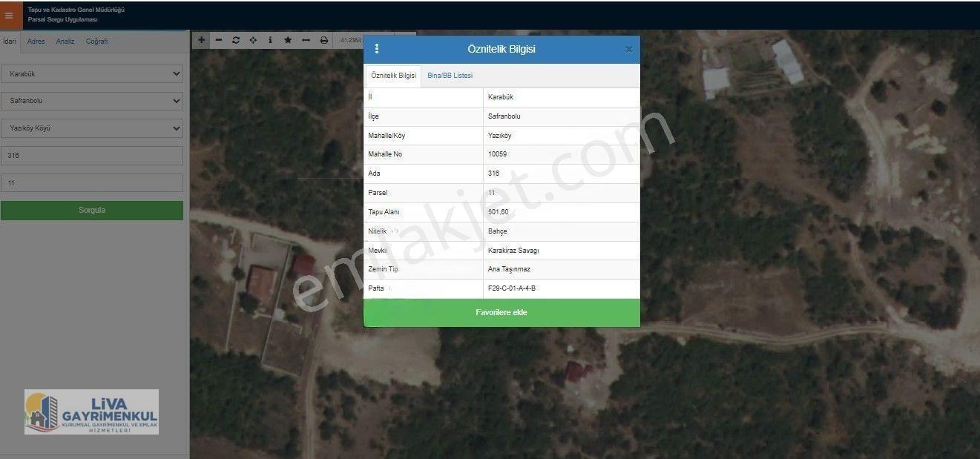Image resolution: width=980 pixels, height=459 pixels.
Task: Click the İlçe value Safranbolu in table
Action: (x=504, y=116)
